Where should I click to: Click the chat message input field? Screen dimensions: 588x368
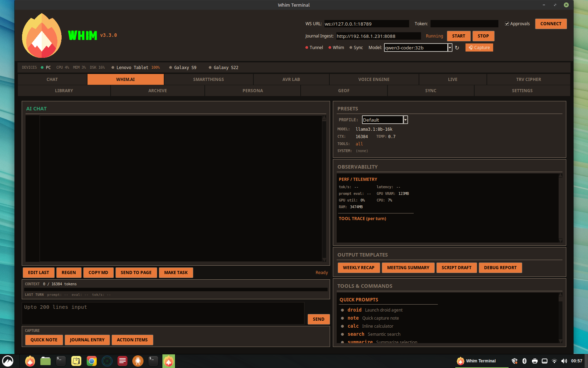pos(163,313)
